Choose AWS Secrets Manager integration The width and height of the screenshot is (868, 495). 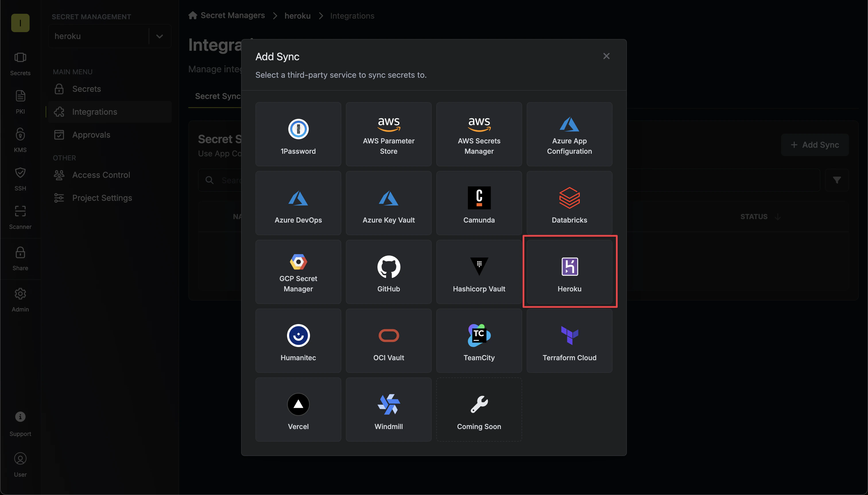point(479,134)
